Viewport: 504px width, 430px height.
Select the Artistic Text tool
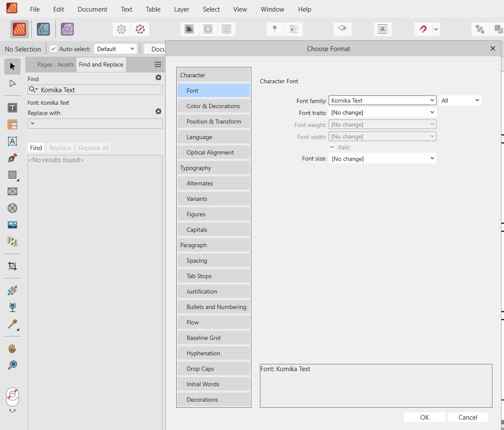(12, 141)
